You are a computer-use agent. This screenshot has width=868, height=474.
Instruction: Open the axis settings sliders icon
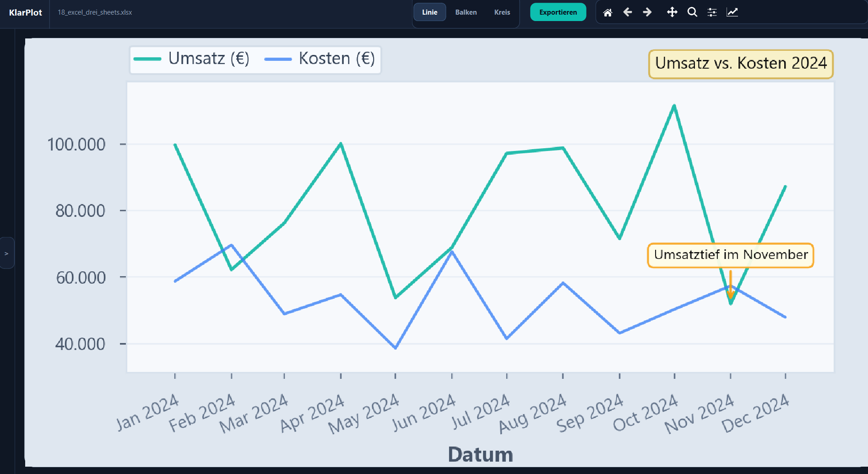(712, 12)
